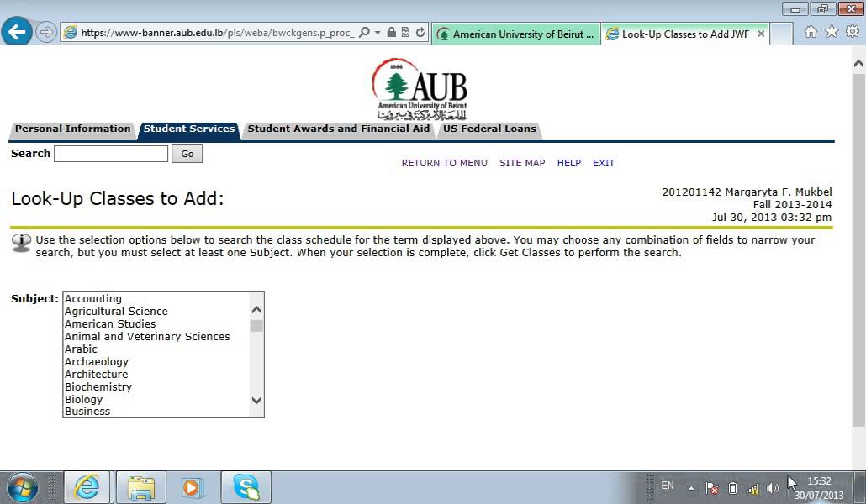Open network signal tray icon
The width and height of the screenshot is (866, 504).
[752, 488]
